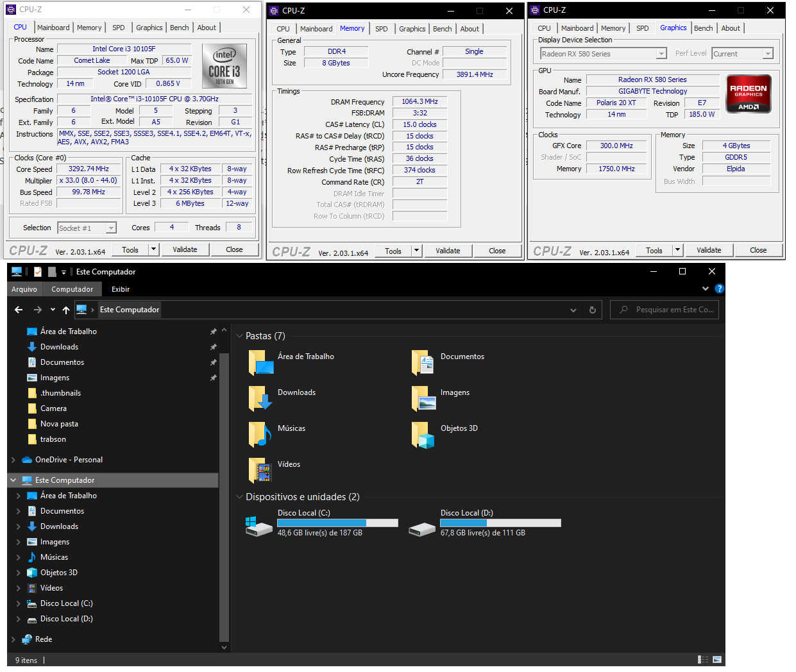Switch to Mainboard tab in CPU window
796x672 pixels.
pyautogui.click(x=53, y=28)
